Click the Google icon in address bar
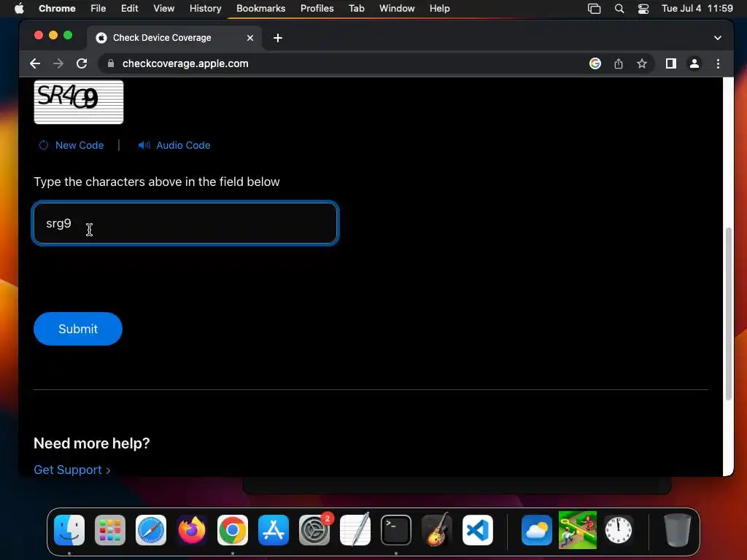This screenshot has height=560, width=747. [x=595, y=63]
